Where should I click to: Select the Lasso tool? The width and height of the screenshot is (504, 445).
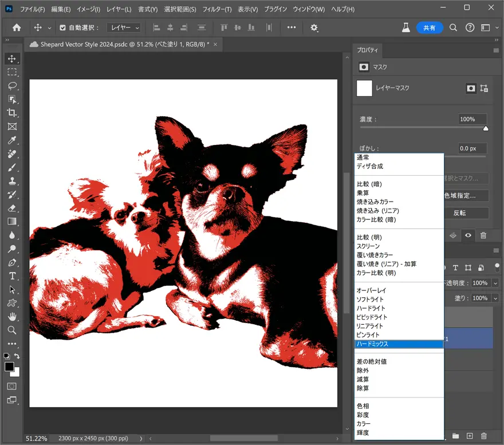point(12,86)
